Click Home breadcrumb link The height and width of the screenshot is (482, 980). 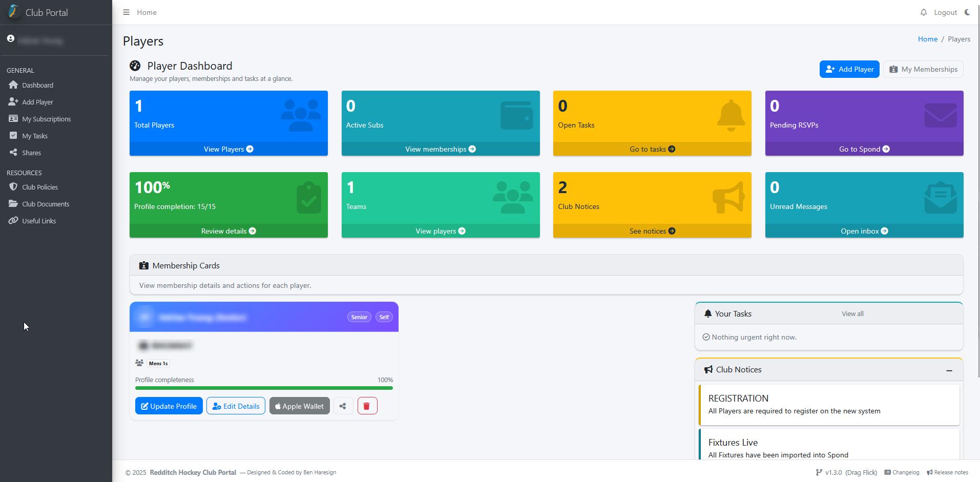(927, 39)
